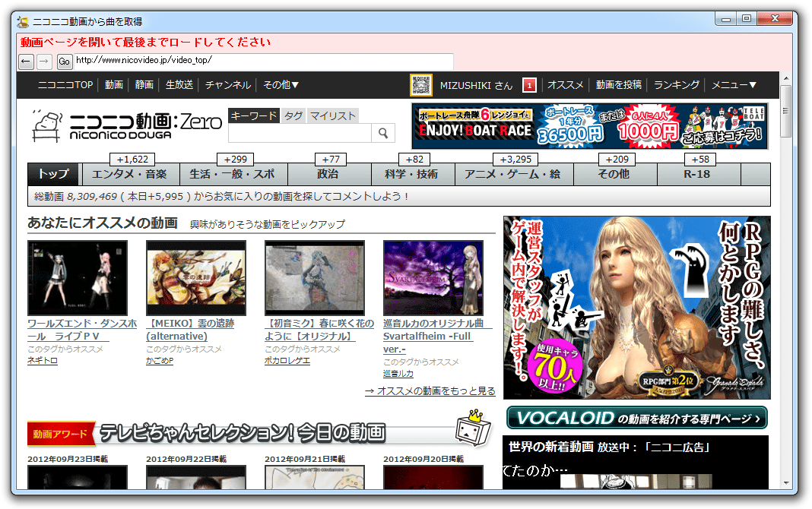The width and height of the screenshot is (812, 509).
Task: Click the back arrow navigation button
Action: pyautogui.click(x=26, y=62)
